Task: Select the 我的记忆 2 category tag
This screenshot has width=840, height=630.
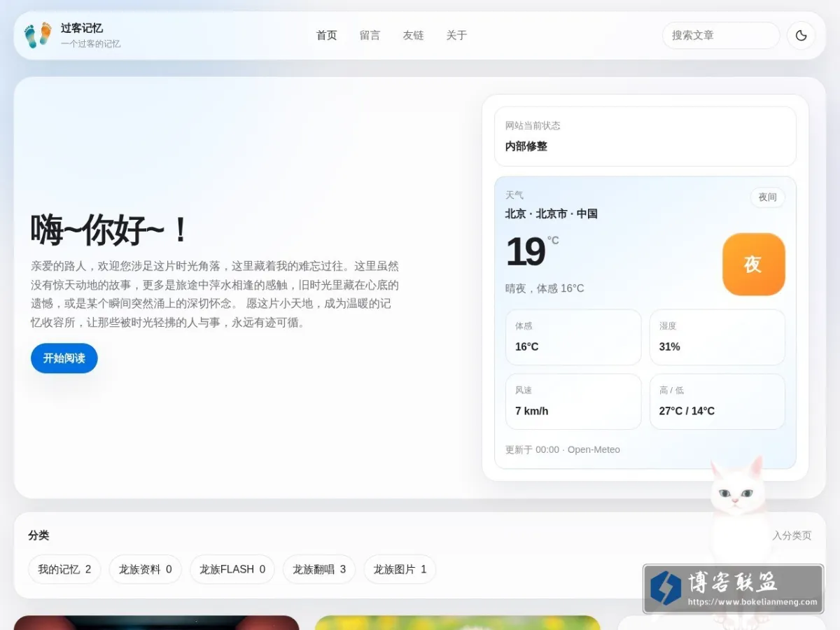Action: [64, 569]
